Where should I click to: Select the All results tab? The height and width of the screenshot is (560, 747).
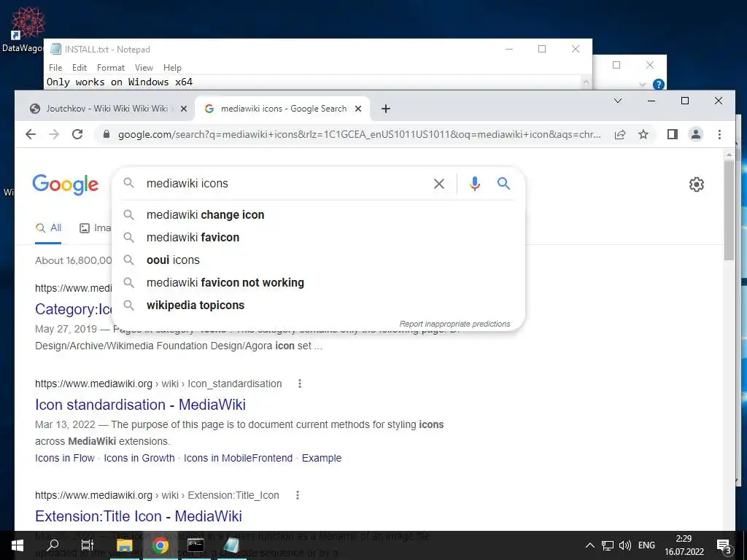click(49, 228)
